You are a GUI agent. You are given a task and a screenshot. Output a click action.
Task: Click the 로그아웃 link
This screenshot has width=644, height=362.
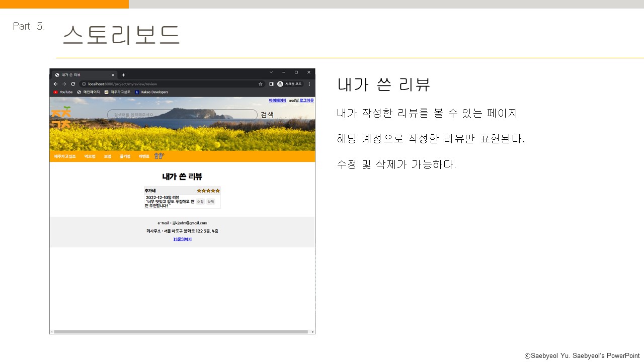point(306,101)
